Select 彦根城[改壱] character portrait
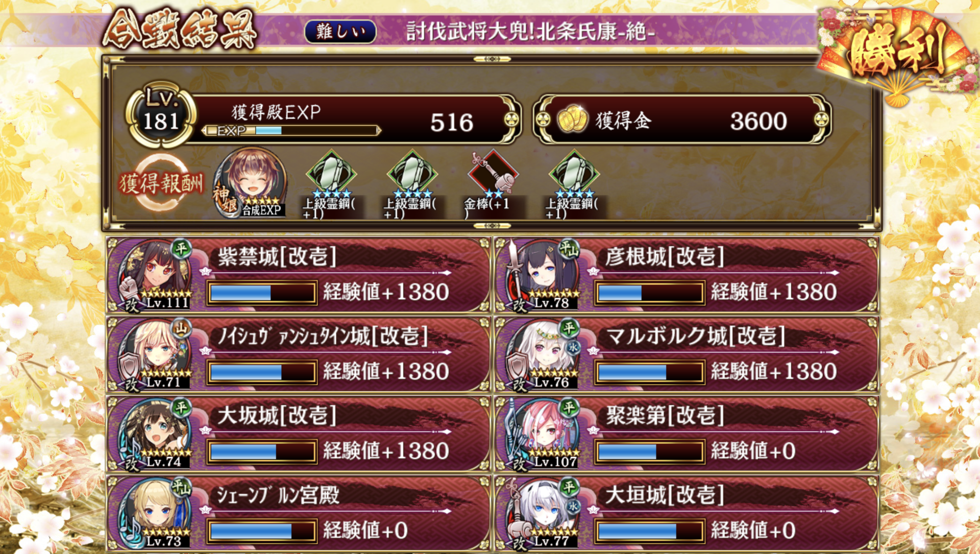The height and width of the screenshot is (554, 980). (x=542, y=274)
